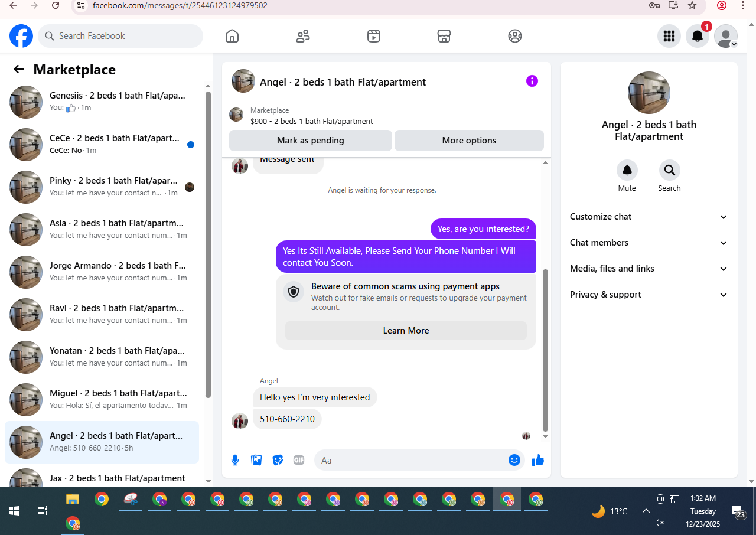756x535 pixels.
Task: Open the Facebook menu grid icon
Action: (669, 36)
